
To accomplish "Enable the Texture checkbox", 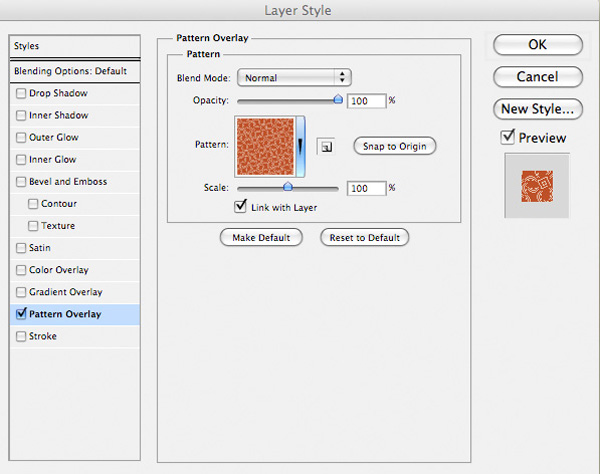I will [33, 226].
